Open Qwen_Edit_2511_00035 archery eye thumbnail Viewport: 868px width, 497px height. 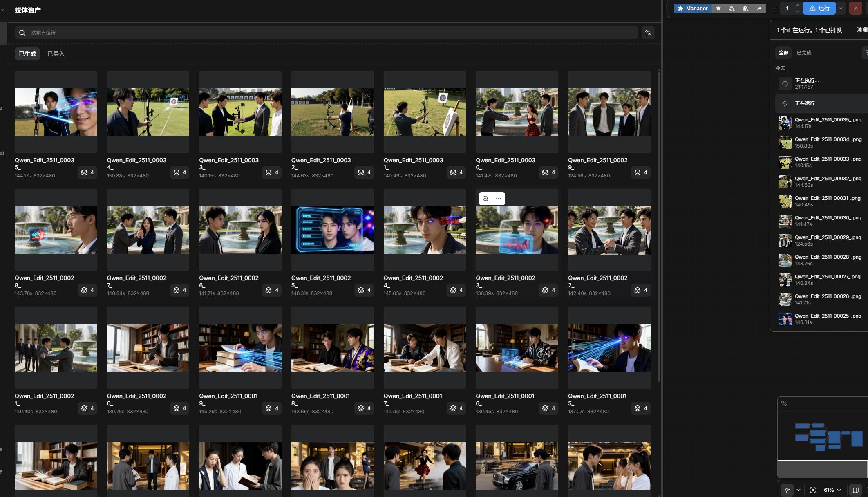click(56, 112)
